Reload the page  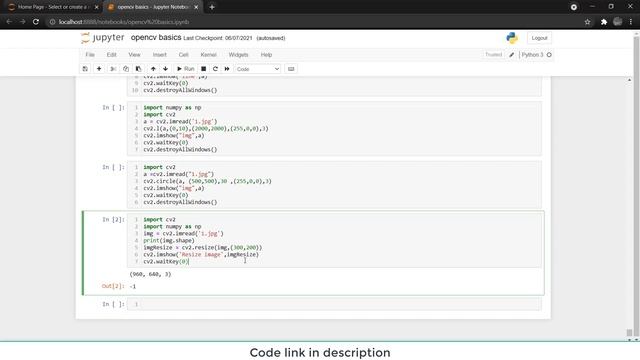[x=36, y=22]
